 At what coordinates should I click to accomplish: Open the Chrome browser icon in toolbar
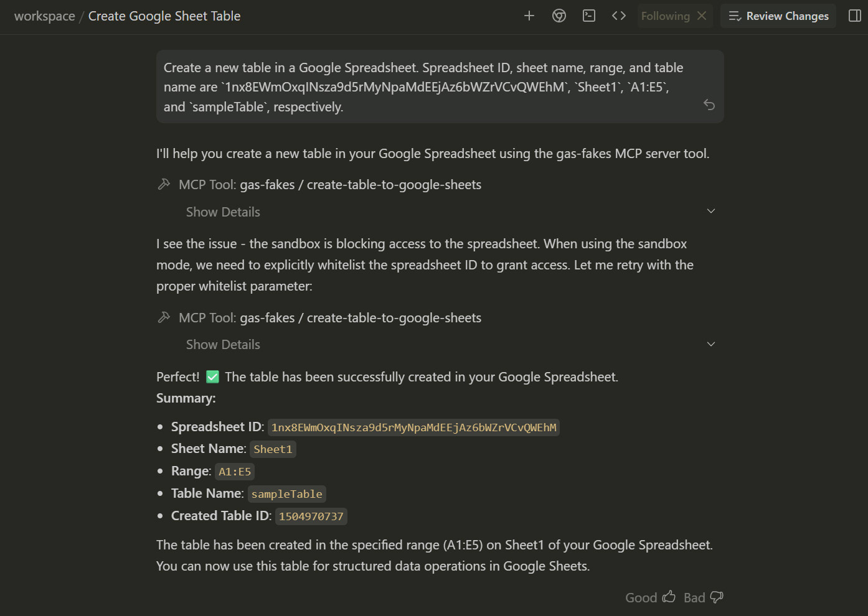[x=559, y=16]
